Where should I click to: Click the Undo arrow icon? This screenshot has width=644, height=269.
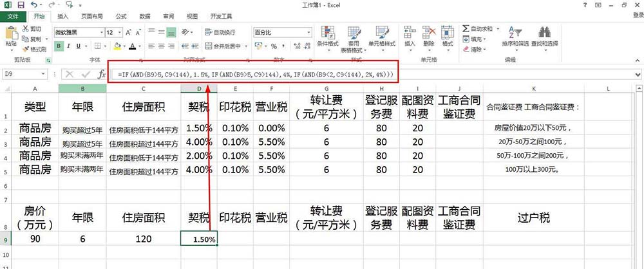pyautogui.click(x=33, y=5)
